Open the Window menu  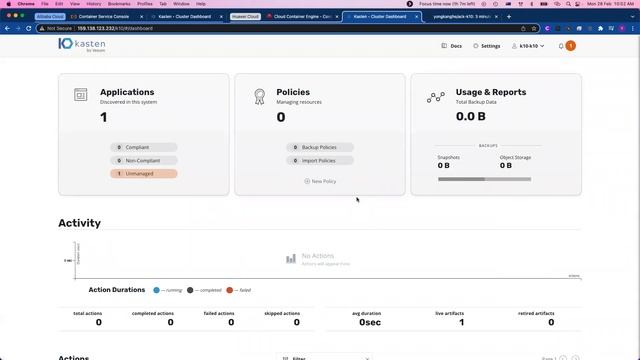coord(181,4)
